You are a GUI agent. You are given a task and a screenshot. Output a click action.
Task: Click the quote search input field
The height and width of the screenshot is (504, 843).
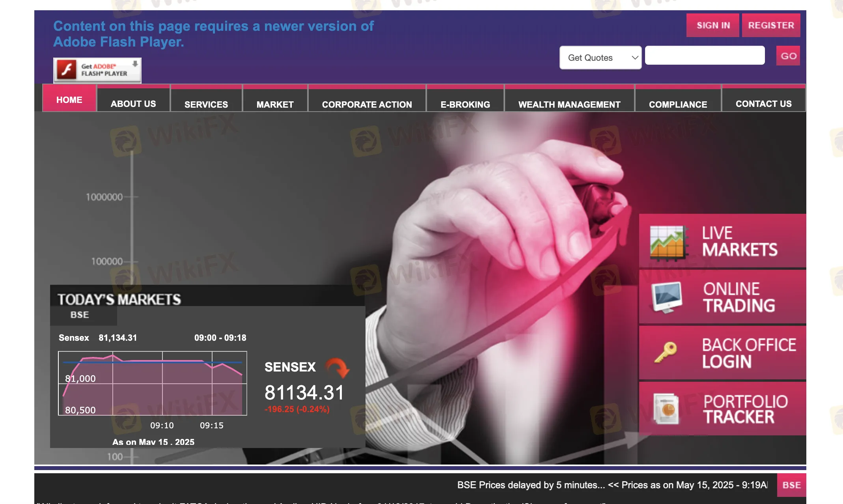click(x=705, y=56)
